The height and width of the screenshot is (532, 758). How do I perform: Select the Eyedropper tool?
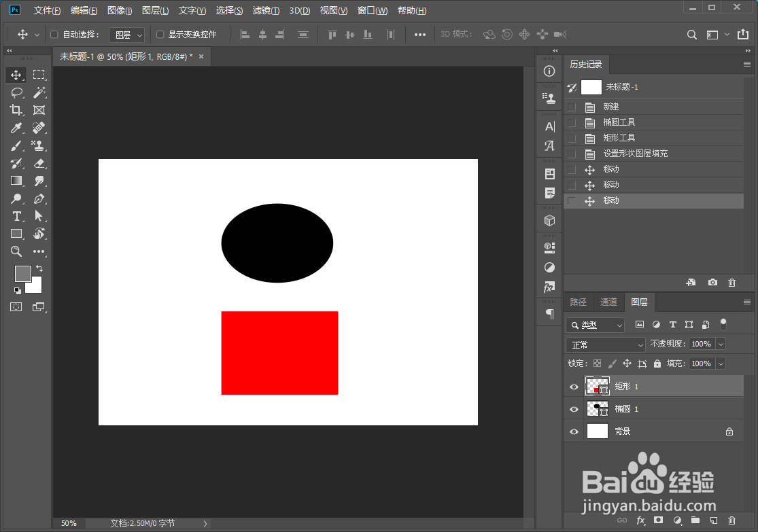(16, 128)
